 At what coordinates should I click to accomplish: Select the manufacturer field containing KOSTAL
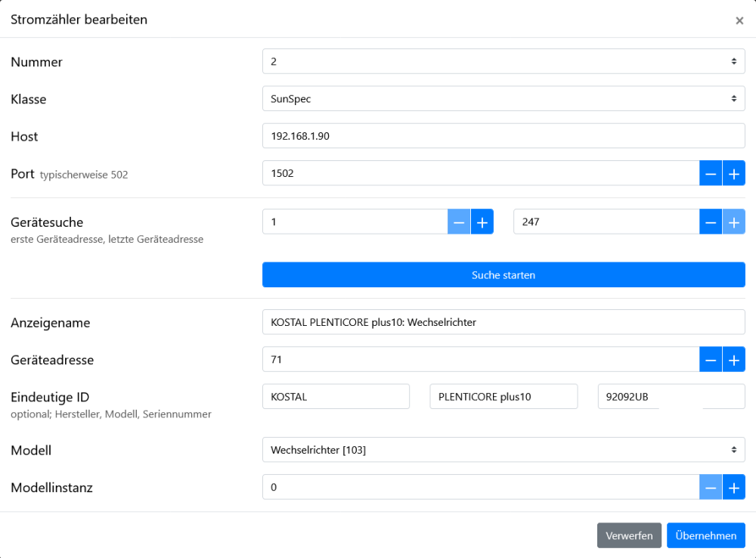[335, 397]
